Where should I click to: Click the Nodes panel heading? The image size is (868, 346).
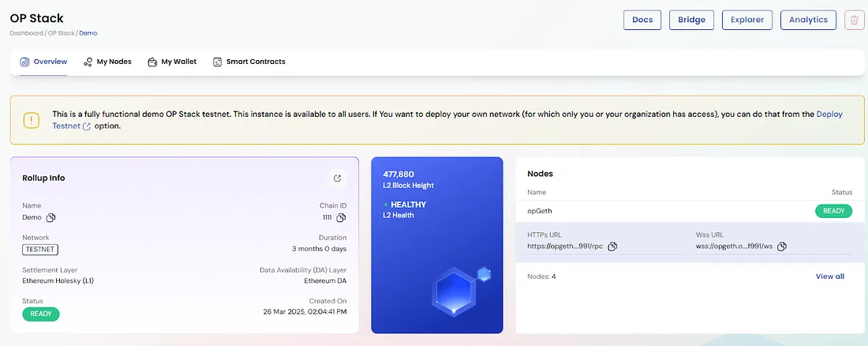pyautogui.click(x=541, y=174)
